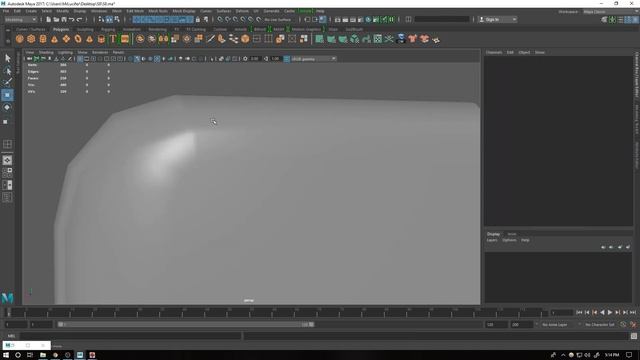640x360 pixels.
Task: Create a polygon cylinder from the shelf
Action: (42, 39)
